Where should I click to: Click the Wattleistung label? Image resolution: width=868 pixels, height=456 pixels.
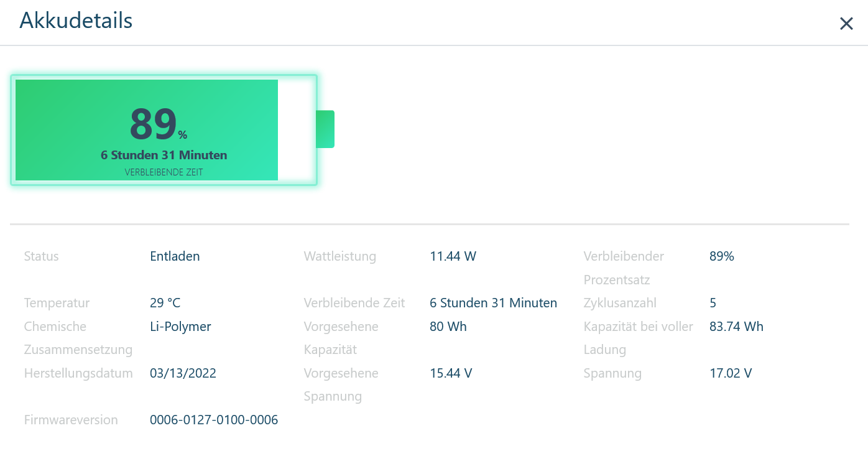tap(339, 256)
